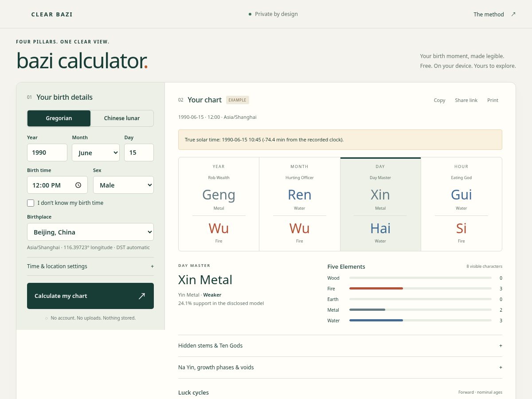
Task: Click the arrow icon beside The method
Action: tap(513, 14)
